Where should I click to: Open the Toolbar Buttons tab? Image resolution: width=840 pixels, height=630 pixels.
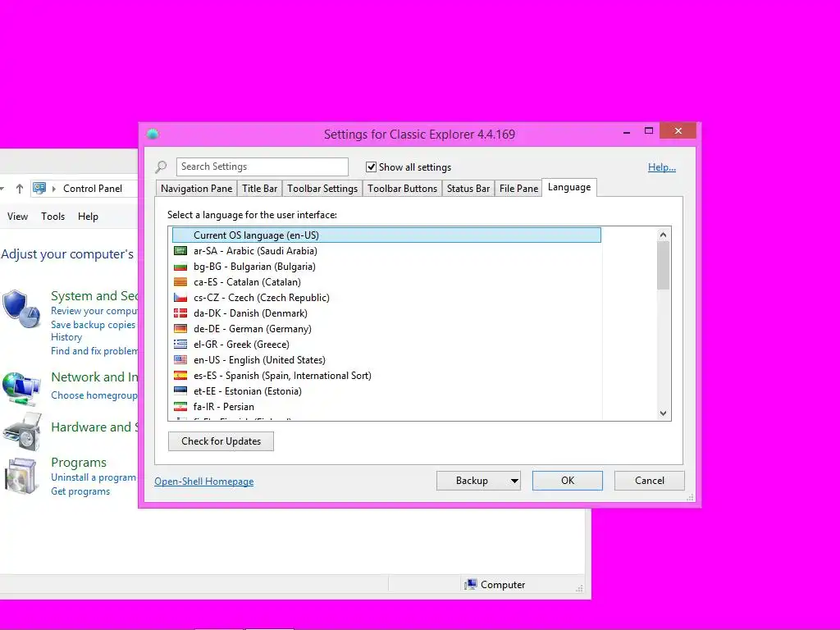402,189
